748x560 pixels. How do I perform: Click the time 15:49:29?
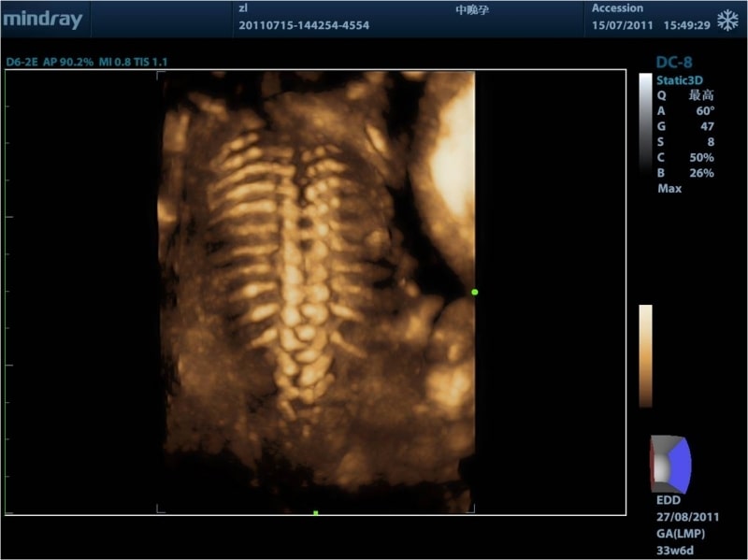pyautogui.click(x=686, y=25)
